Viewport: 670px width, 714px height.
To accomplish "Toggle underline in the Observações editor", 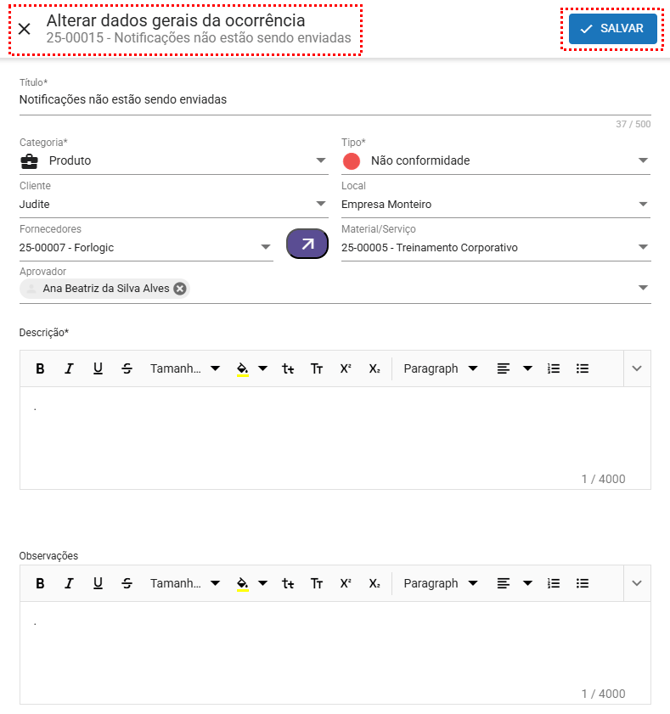I will coord(98,584).
